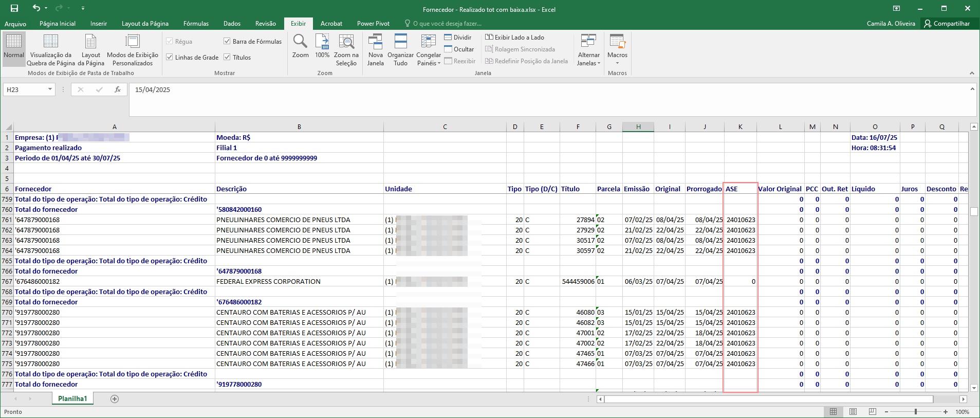Add a new sheet with plus icon
The width and height of the screenshot is (980, 418).
[115, 399]
